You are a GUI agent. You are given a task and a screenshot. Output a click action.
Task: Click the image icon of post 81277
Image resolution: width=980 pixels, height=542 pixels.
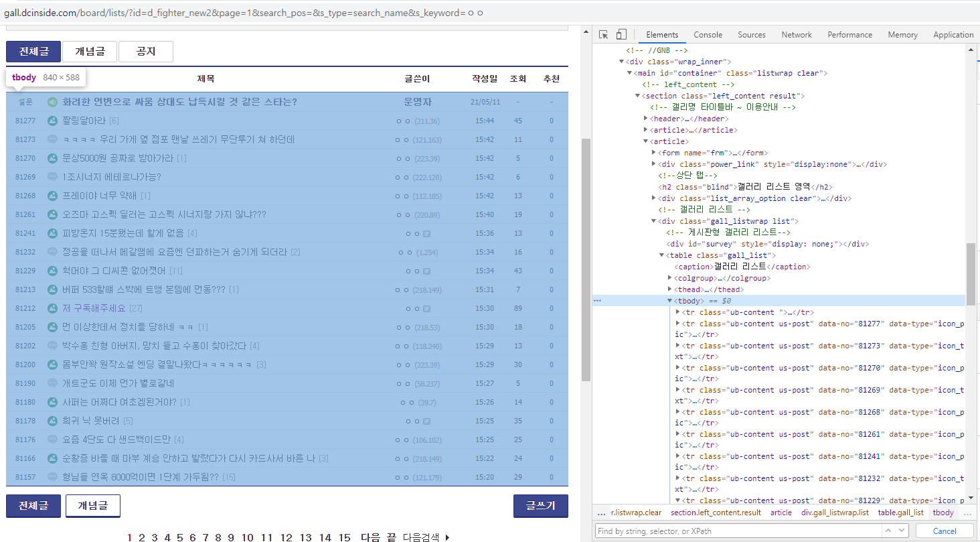[x=52, y=121]
